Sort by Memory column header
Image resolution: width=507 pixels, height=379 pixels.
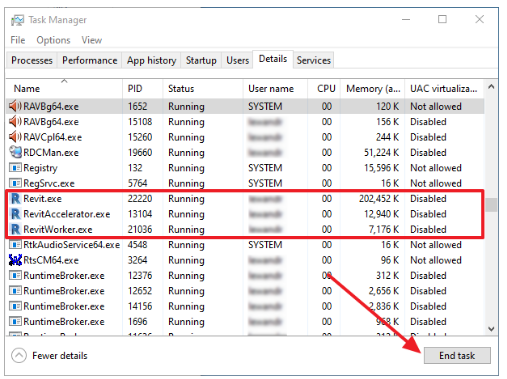pyautogui.click(x=373, y=89)
